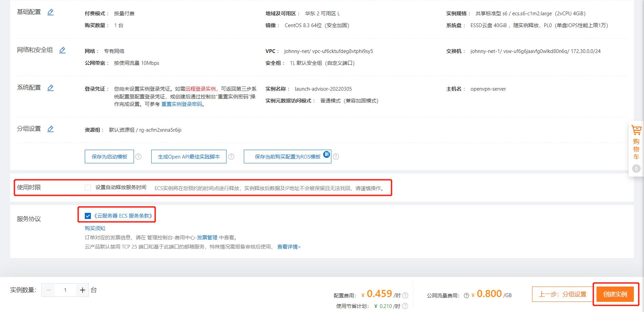Image resolution: width=644 pixels, height=312 pixels.
Task: Select the 0.459 configuration price
Action: 379,294
